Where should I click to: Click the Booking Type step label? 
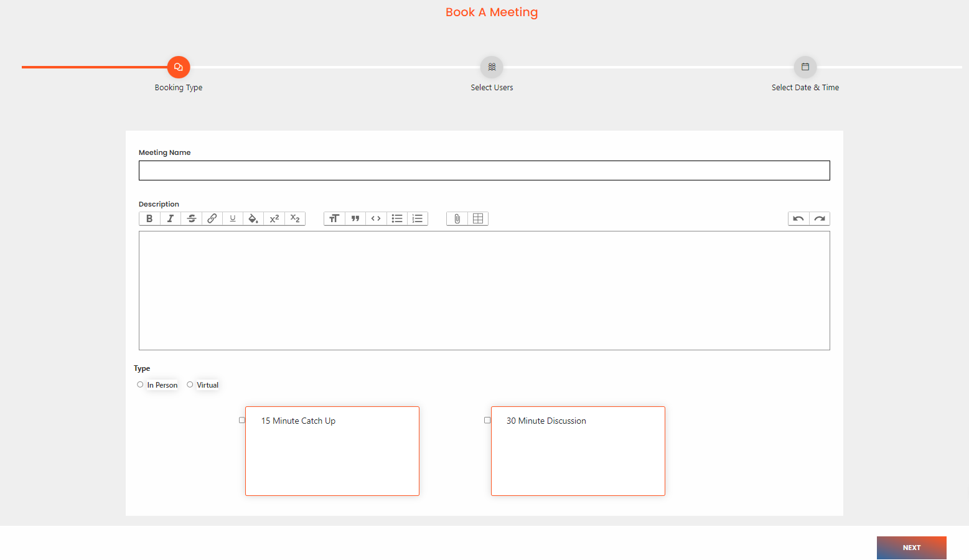tap(179, 88)
